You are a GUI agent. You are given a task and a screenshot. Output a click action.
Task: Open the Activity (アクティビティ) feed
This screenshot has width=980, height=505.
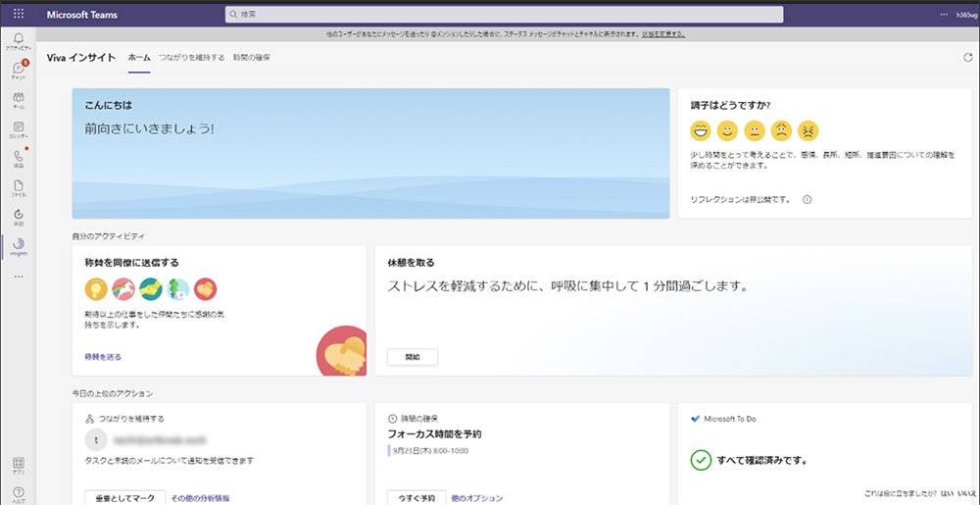click(18, 41)
